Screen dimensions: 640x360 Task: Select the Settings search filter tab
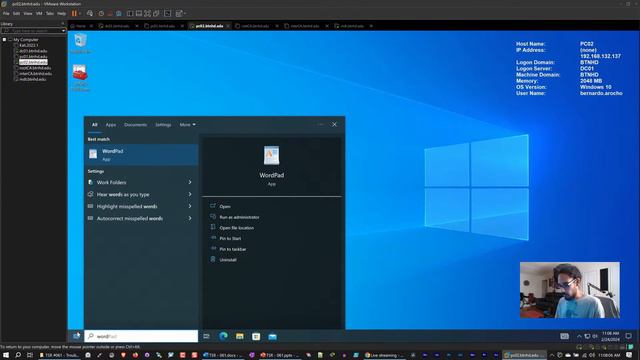pos(163,124)
